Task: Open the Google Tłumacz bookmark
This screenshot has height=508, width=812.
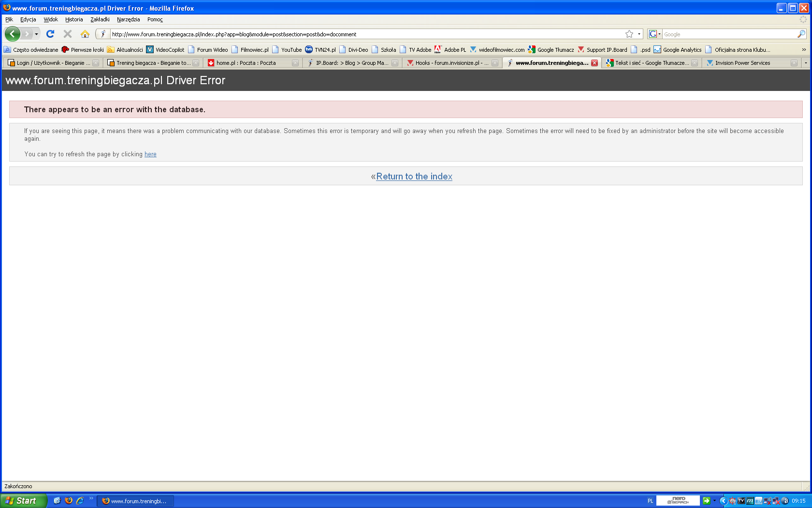Action: point(551,49)
